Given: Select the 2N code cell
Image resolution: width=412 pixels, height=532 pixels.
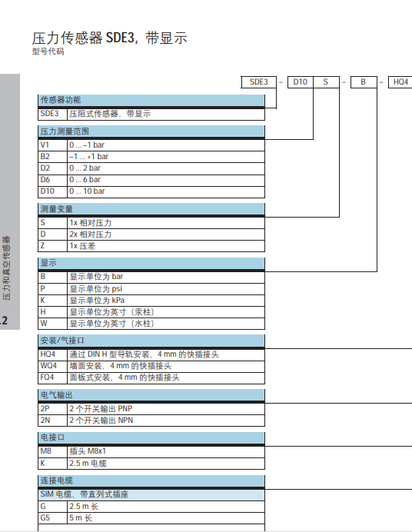Looking at the screenshot, I should coord(52,421).
